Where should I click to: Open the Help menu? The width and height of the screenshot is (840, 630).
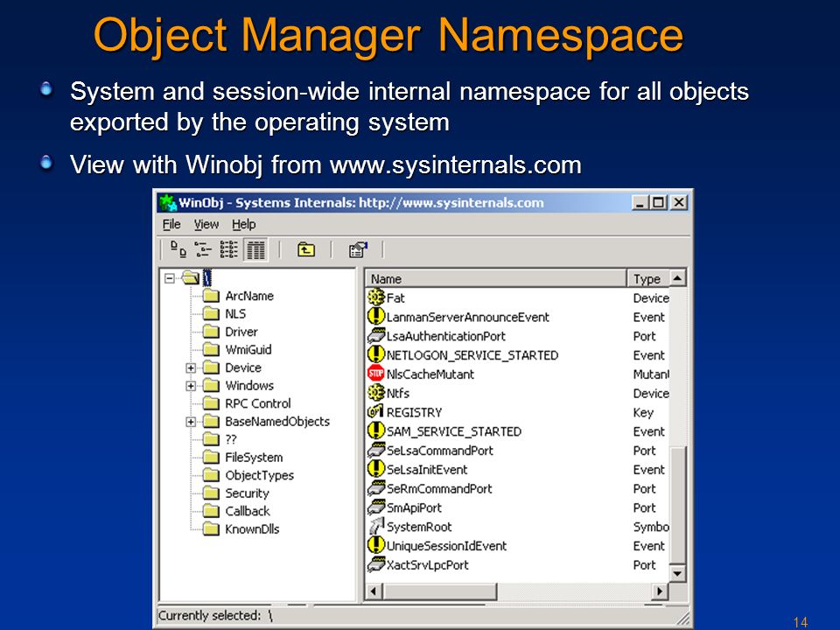[x=244, y=224]
